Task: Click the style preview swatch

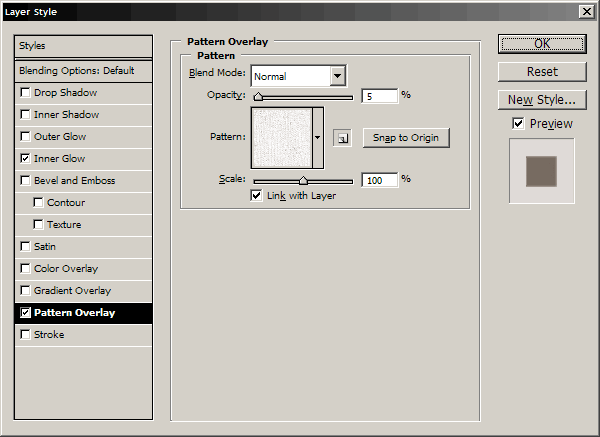Action: [541, 171]
